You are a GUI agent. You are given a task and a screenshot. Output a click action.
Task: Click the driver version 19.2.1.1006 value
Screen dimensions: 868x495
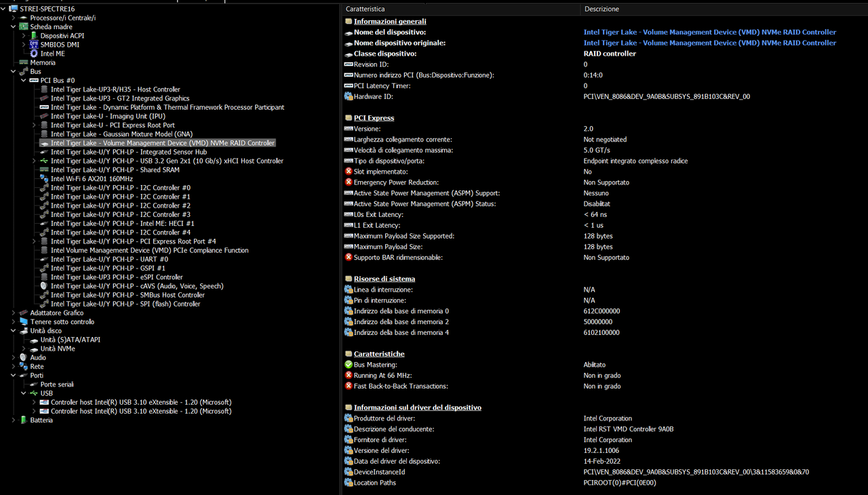[601, 450]
